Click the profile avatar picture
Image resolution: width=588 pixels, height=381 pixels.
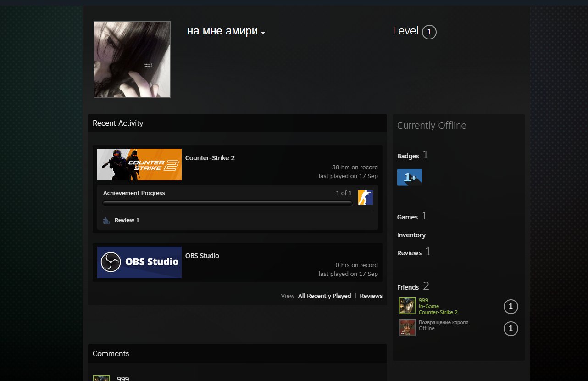pyautogui.click(x=132, y=60)
